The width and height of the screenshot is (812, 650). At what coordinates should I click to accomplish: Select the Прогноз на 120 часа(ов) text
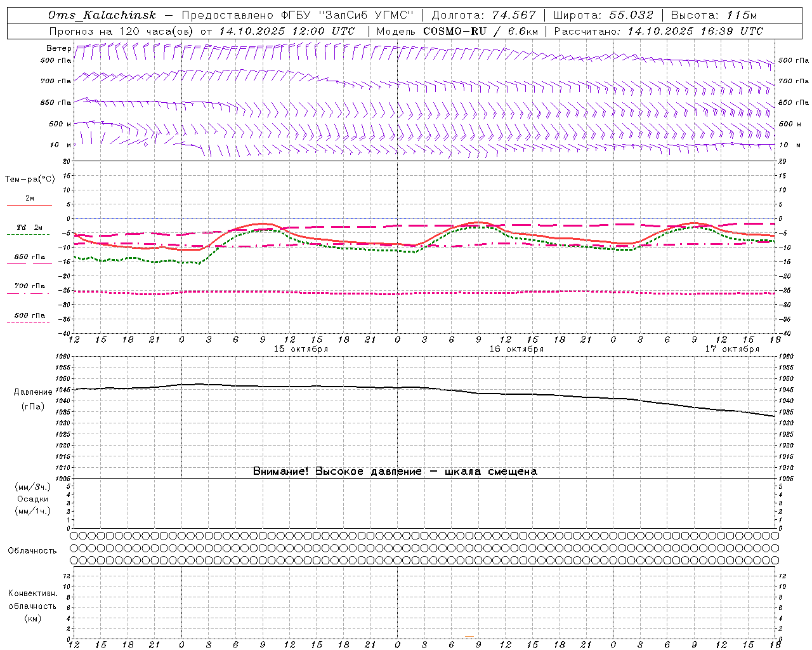click(122, 31)
